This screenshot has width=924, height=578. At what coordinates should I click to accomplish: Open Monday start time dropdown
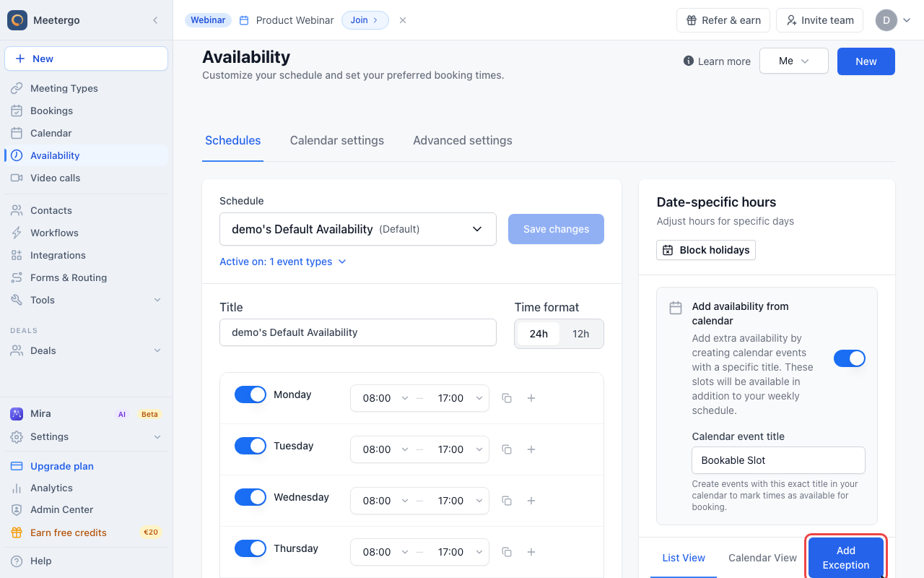(x=385, y=398)
